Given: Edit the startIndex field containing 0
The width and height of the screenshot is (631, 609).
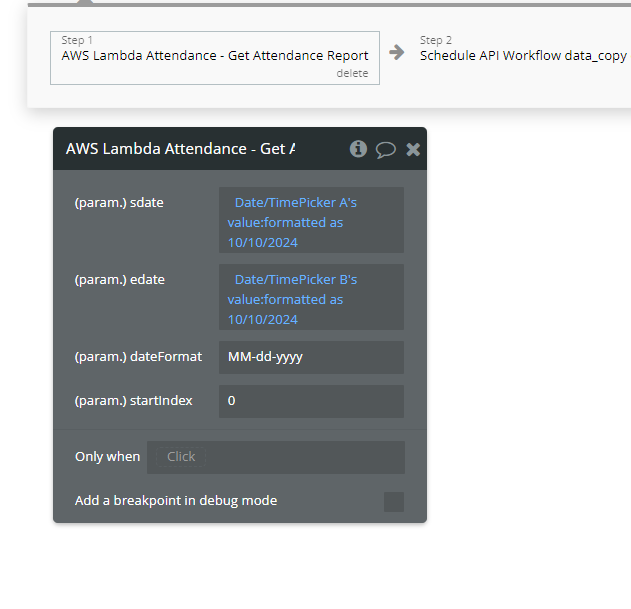Looking at the screenshot, I should [x=311, y=401].
